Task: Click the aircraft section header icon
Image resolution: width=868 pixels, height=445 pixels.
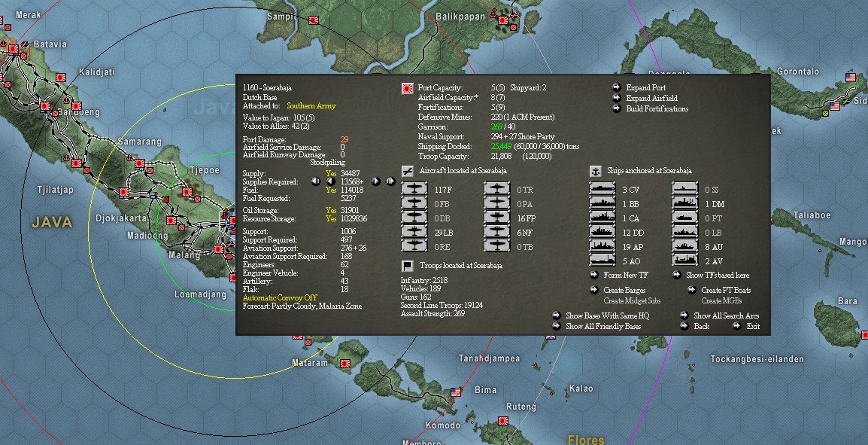Action: 408,171
